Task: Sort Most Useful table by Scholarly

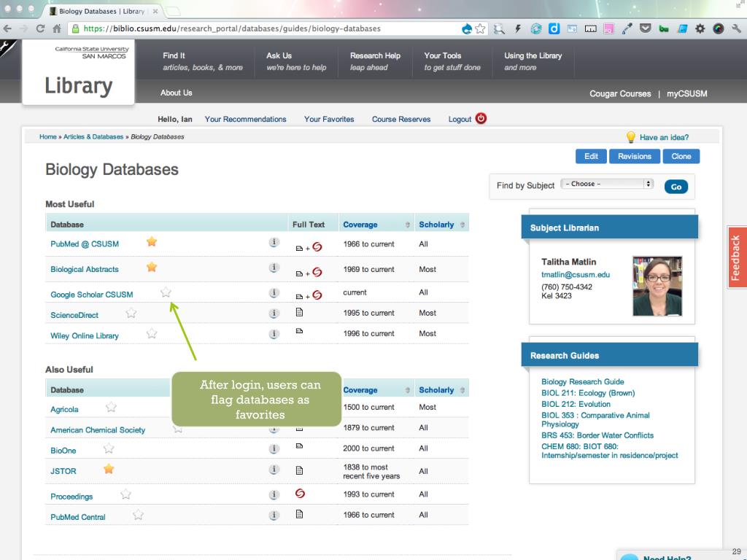Action: (441, 225)
